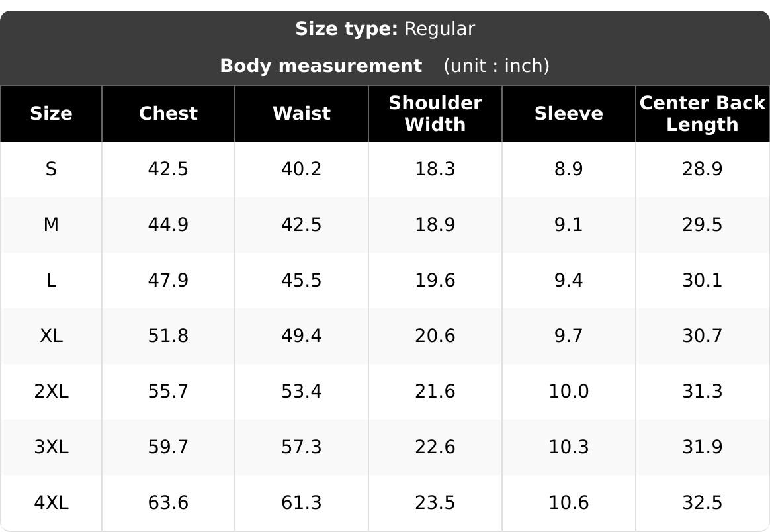The height and width of the screenshot is (532, 770).
Task: Select the S size row label
Action: [51, 169]
